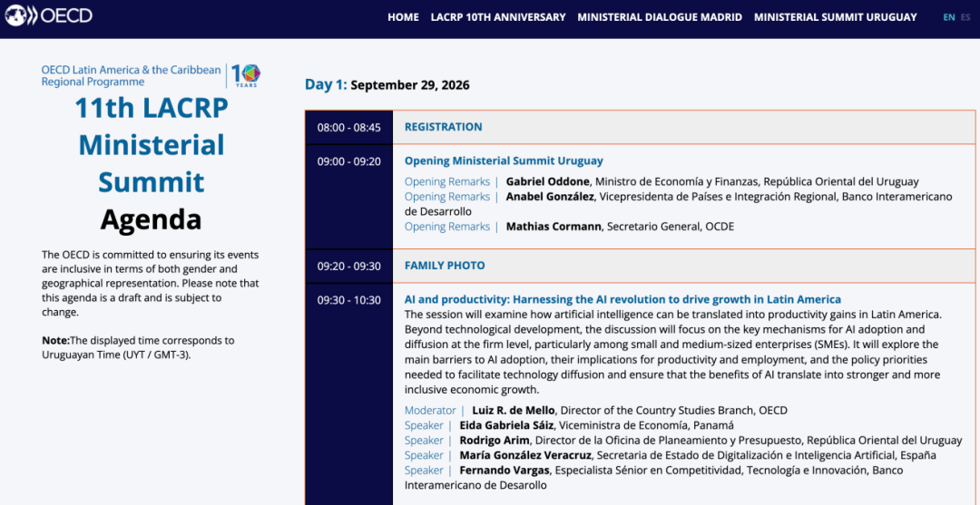This screenshot has height=505, width=980.
Task: Click speaker name Eida Gabriela Sáiz
Action: point(505,426)
